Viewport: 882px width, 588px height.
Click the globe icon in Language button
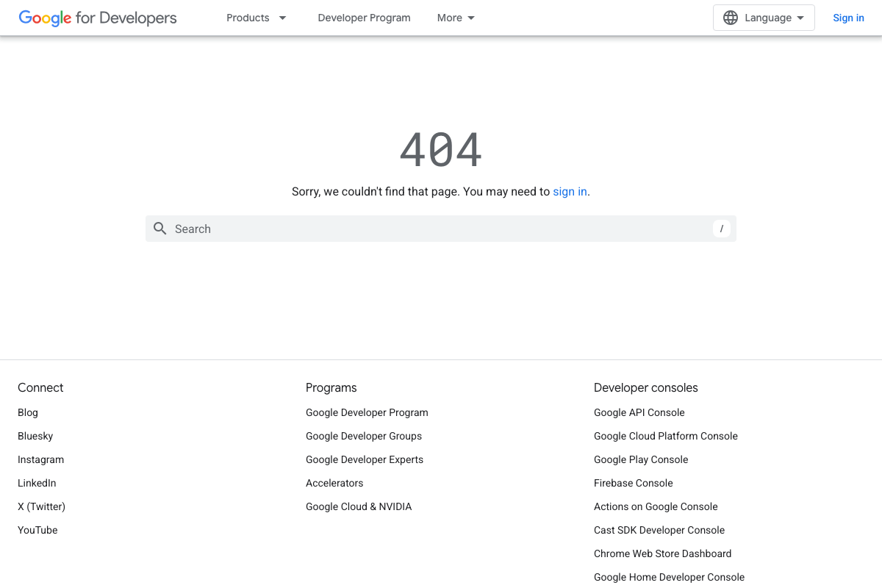pyautogui.click(x=730, y=18)
